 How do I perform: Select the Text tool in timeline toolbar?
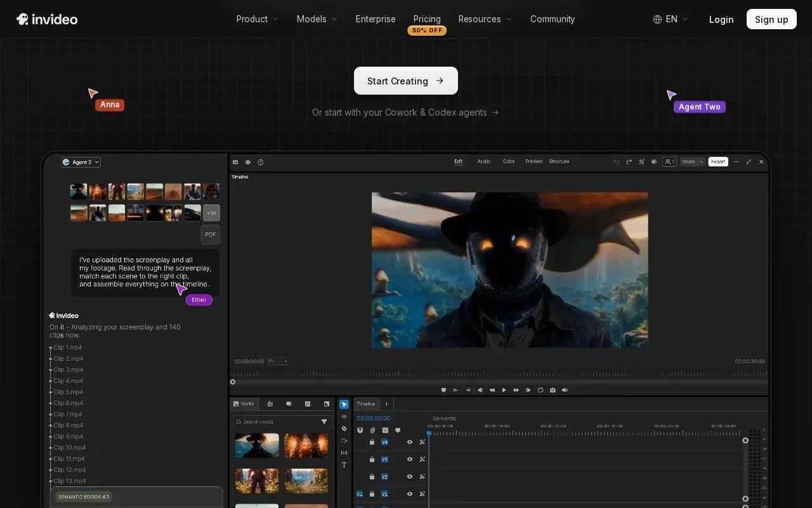coord(344,465)
